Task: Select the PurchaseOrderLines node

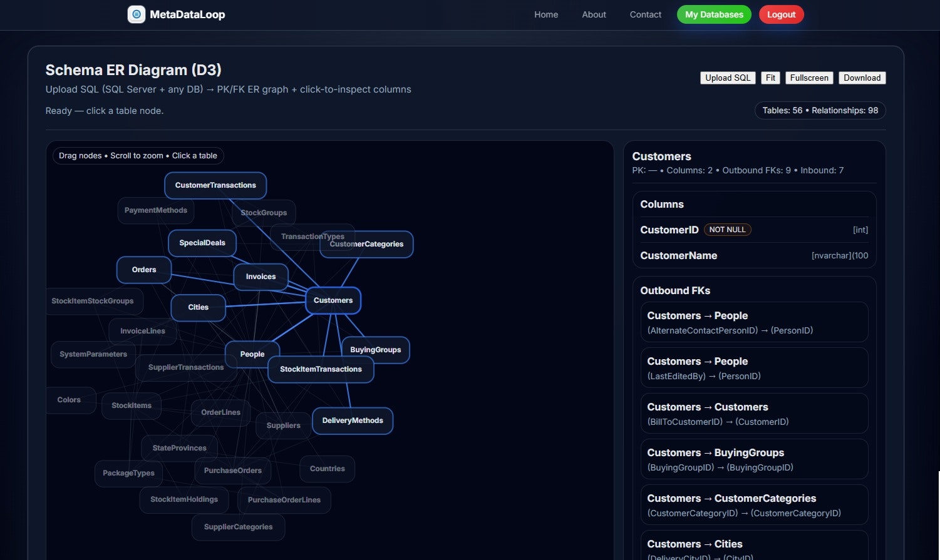Action: tap(284, 500)
